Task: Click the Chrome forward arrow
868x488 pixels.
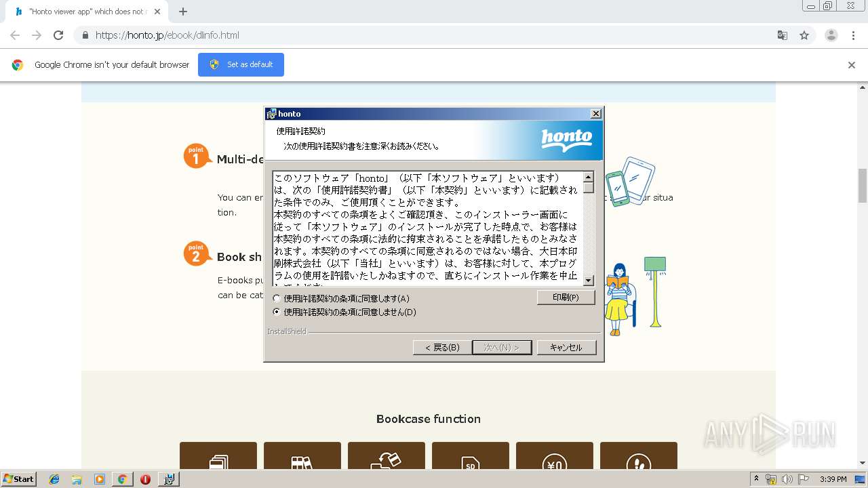Action: tap(37, 35)
